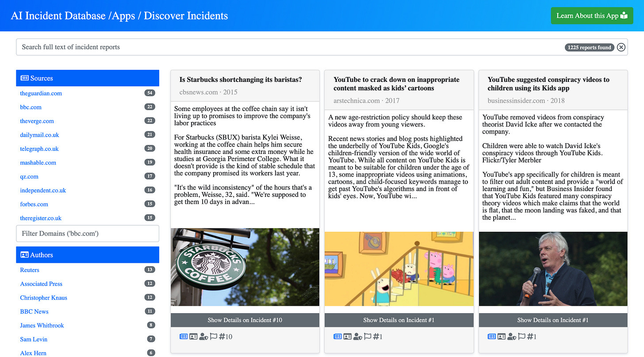644x357 pixels.
Task: Select author Alex Hern
Action: [x=33, y=353]
